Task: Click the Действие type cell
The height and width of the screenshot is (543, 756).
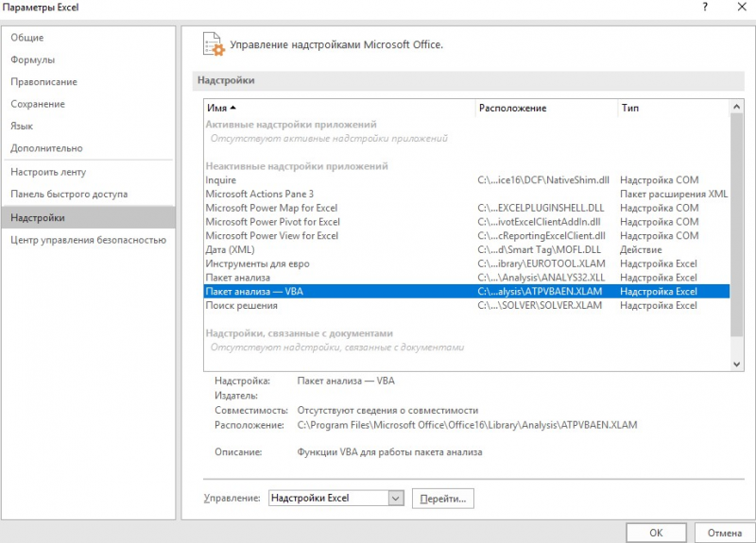Action: (641, 250)
